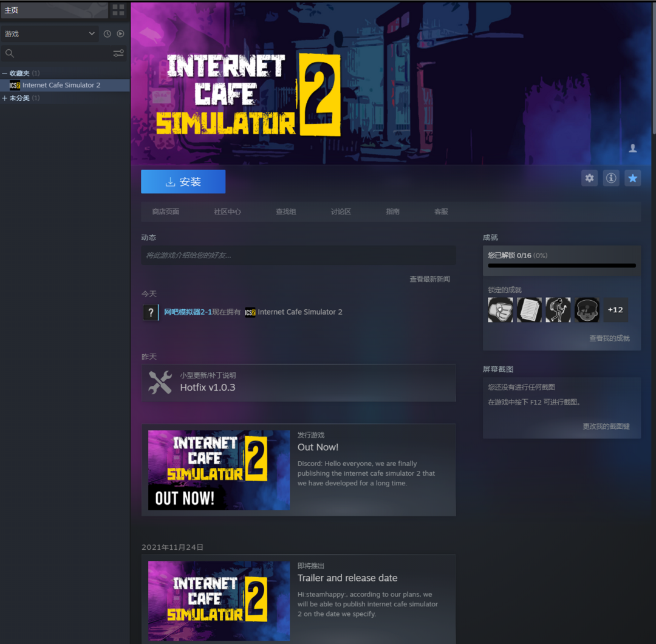Screen dimensions: 656x644
Task: Click the question mark avatar in activity
Action: pyautogui.click(x=151, y=312)
